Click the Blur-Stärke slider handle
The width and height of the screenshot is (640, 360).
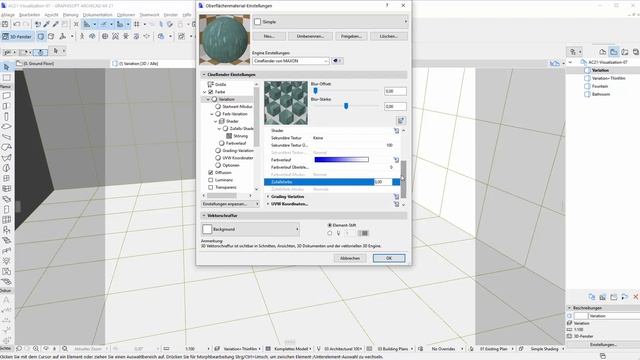click(x=346, y=106)
